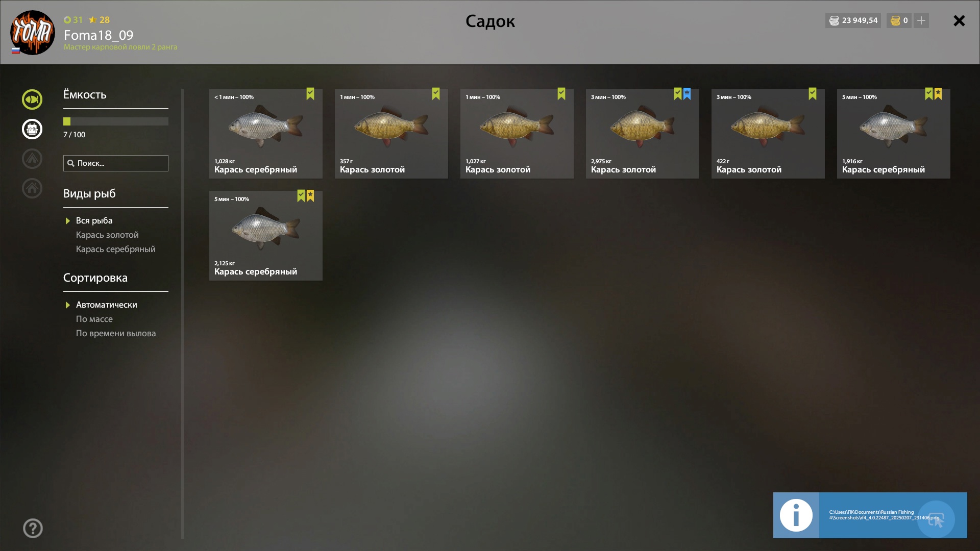The image size is (980, 551).
Task: Select the 2,125 кг Карась серебряный card
Action: tap(266, 236)
